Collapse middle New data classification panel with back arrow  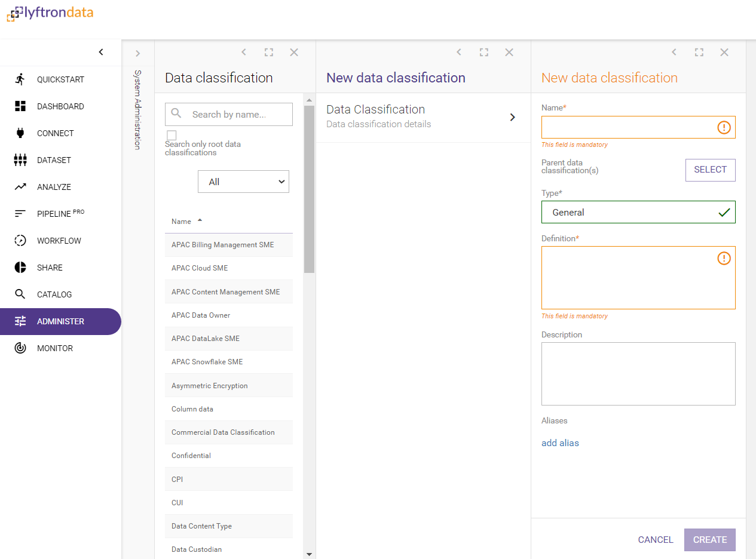(x=459, y=53)
